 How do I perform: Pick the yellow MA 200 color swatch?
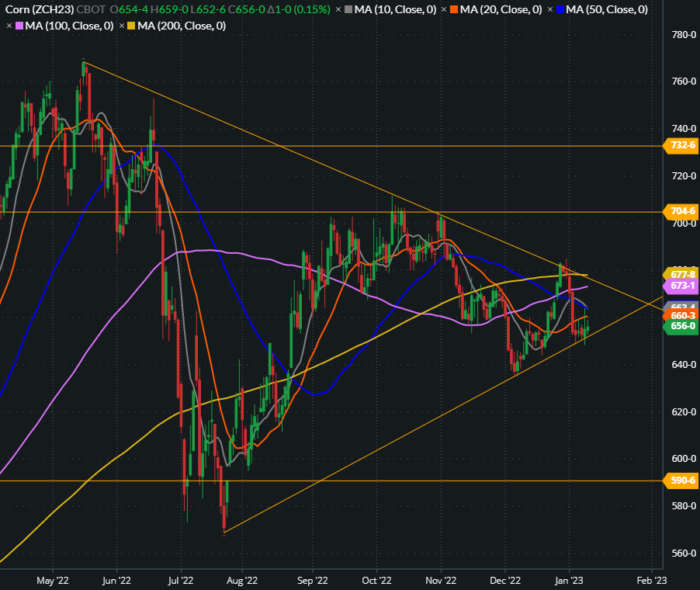tap(132, 26)
